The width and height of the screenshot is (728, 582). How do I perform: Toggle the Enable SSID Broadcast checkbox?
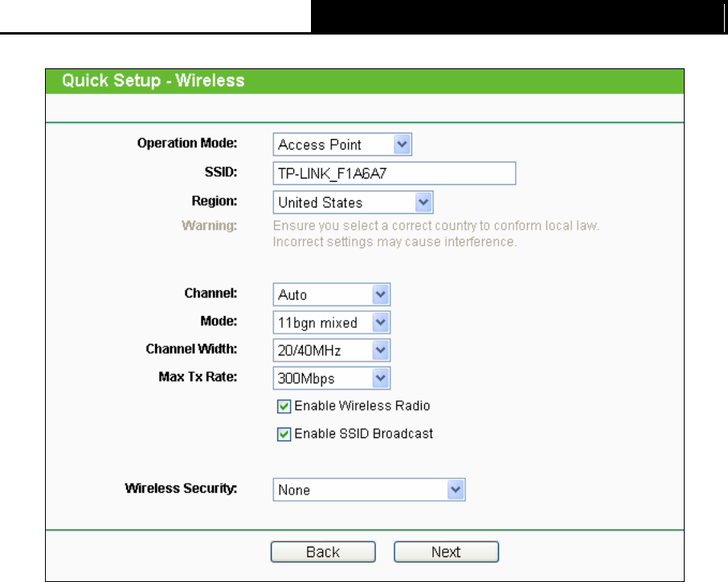(284, 434)
